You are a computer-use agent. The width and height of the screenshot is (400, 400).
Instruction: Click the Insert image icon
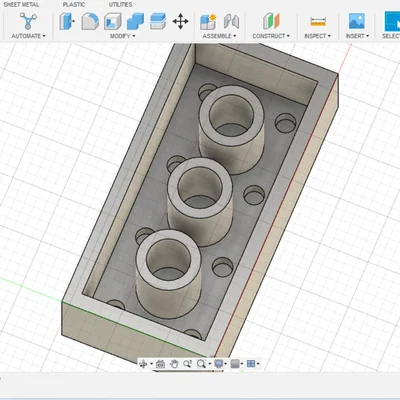(x=357, y=21)
